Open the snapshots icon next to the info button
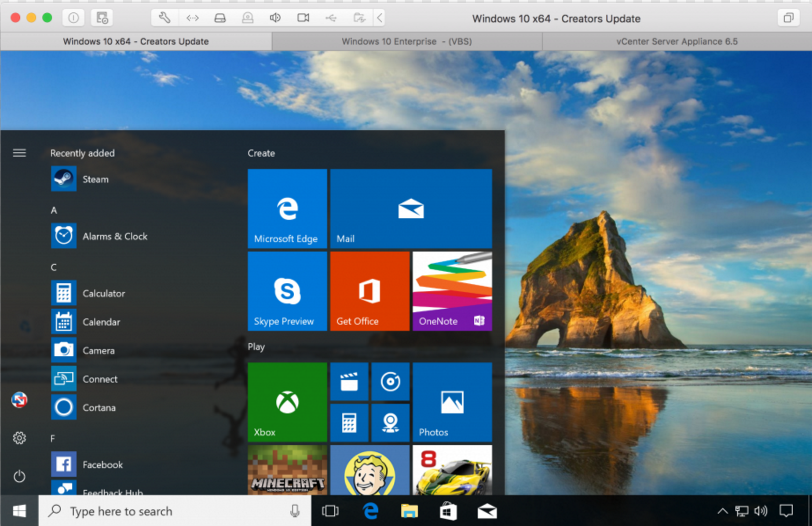Image resolution: width=812 pixels, height=526 pixels. pos(102,18)
